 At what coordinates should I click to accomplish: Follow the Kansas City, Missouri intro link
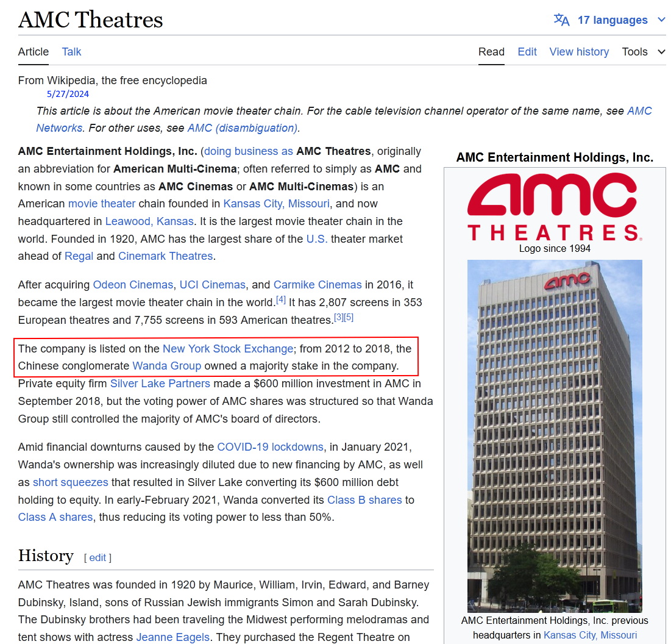(x=277, y=204)
